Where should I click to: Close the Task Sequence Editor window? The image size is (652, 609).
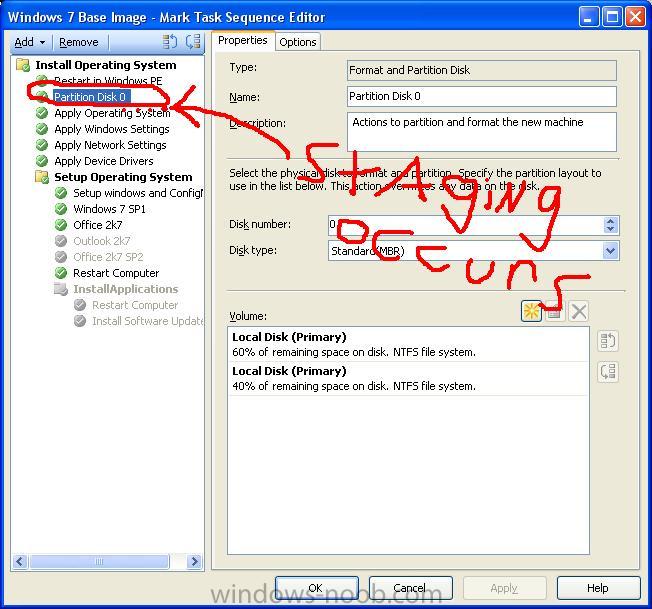point(636,17)
